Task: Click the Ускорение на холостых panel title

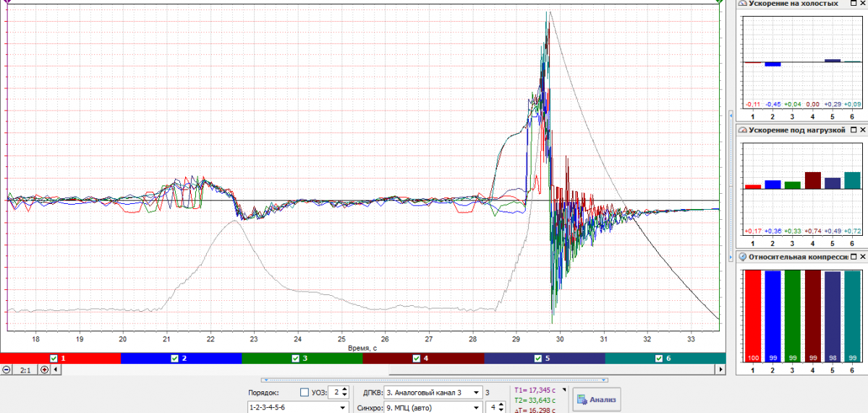Action: pos(793,4)
